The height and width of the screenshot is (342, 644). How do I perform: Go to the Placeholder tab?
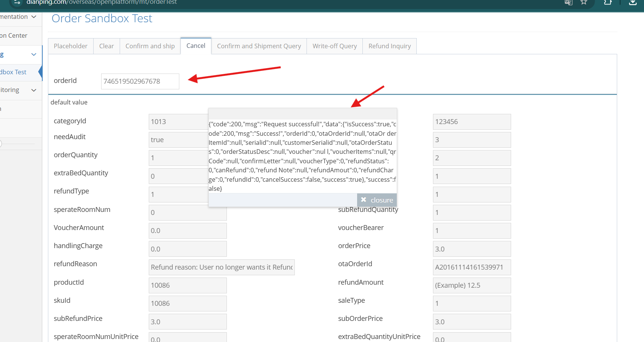71,46
